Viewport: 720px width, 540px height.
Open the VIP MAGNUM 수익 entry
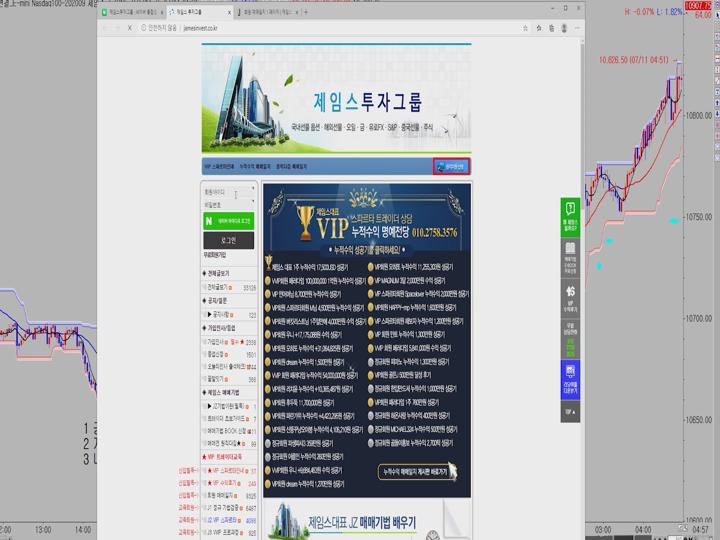click(407, 281)
